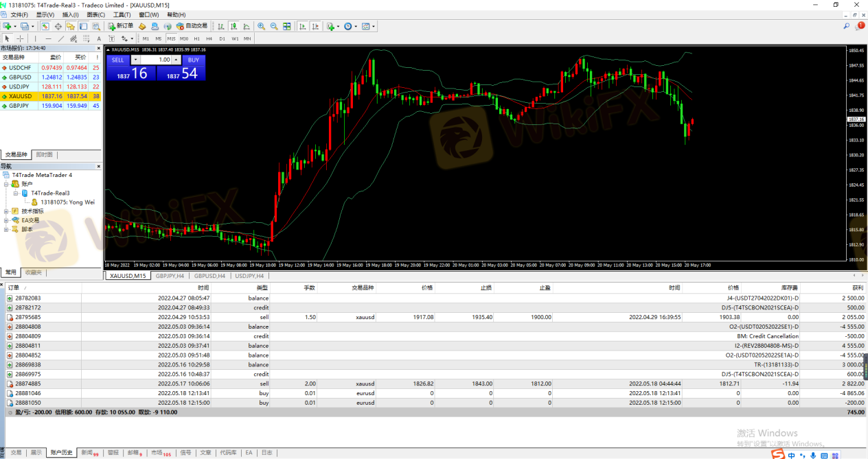
Task: Open volume dropdown in one-click trade panel
Action: (x=135, y=60)
